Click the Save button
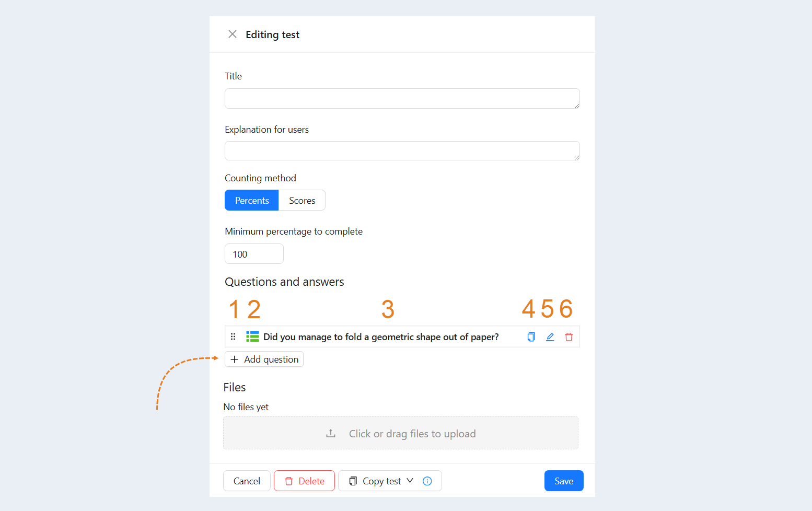 pos(564,481)
